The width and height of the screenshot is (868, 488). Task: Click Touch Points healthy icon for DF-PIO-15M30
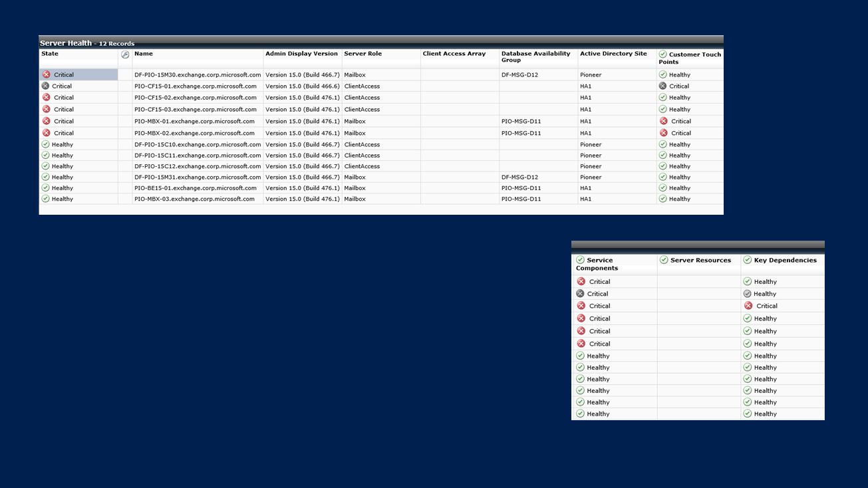pyautogui.click(x=662, y=74)
